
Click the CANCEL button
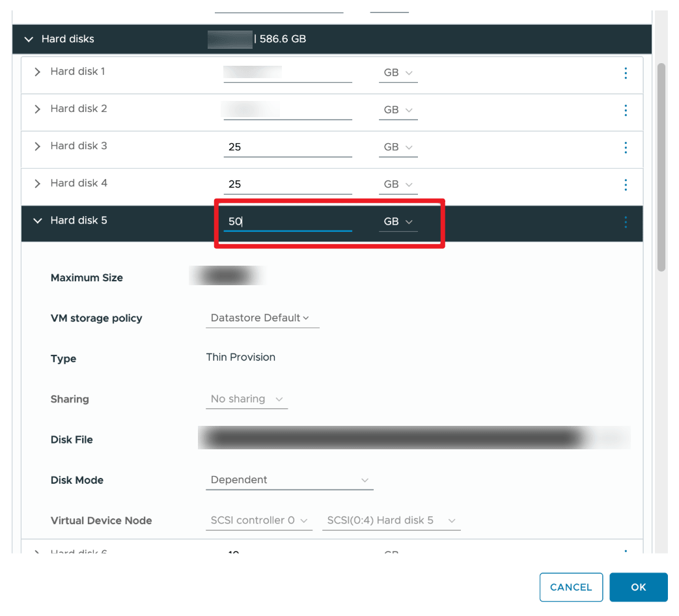point(571,587)
